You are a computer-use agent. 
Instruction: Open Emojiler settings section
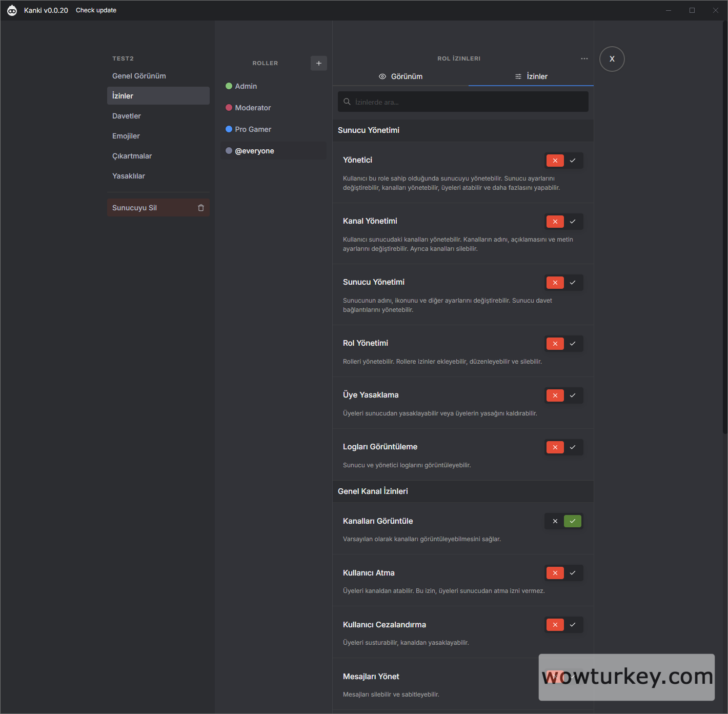click(x=126, y=136)
